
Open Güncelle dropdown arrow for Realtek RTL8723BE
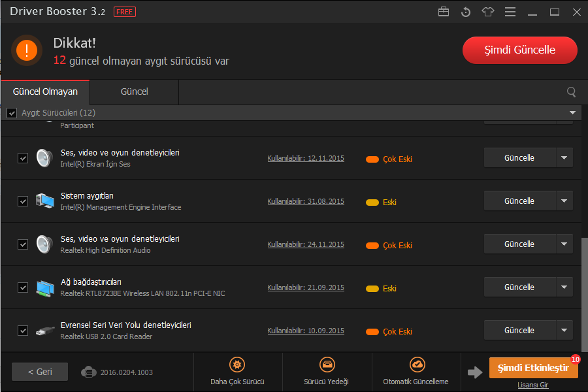pyautogui.click(x=564, y=287)
